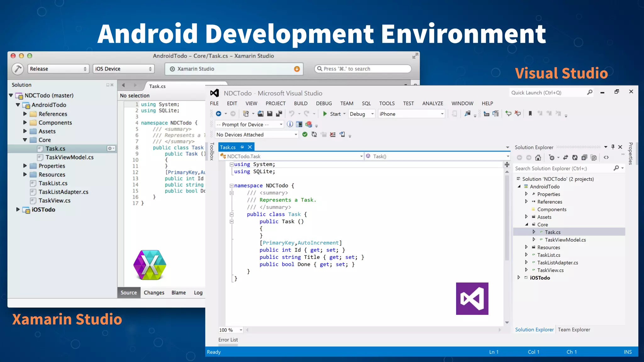Click the Undo arrow in Visual Studio toolbar

[x=292, y=114]
